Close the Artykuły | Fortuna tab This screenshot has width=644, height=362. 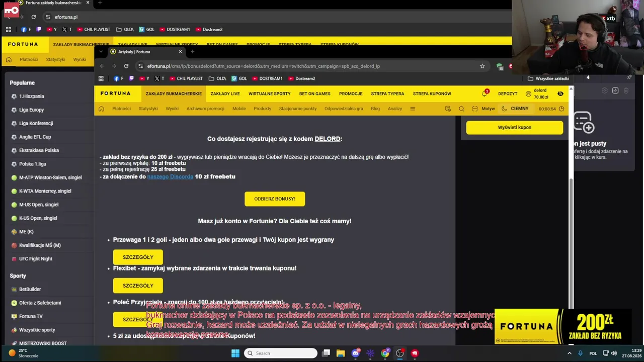180,51
